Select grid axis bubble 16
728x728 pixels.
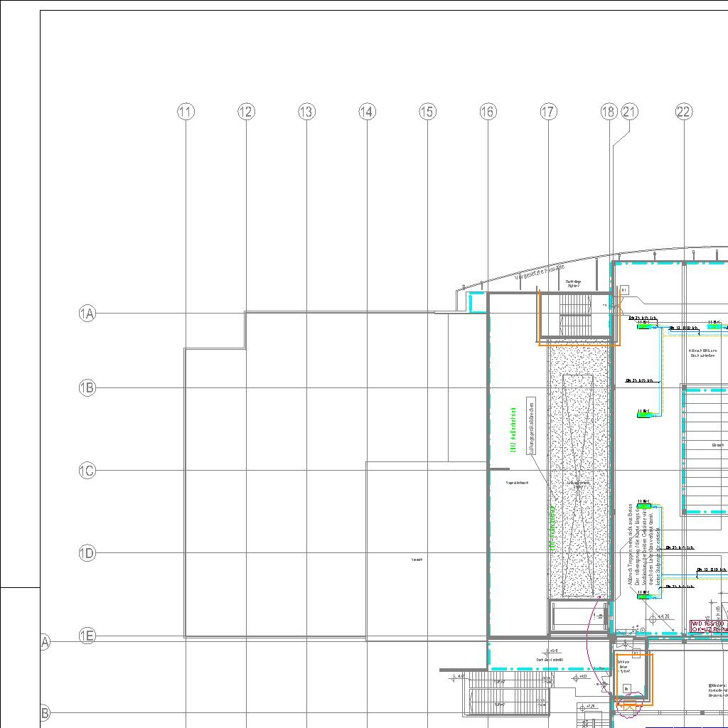(488, 112)
